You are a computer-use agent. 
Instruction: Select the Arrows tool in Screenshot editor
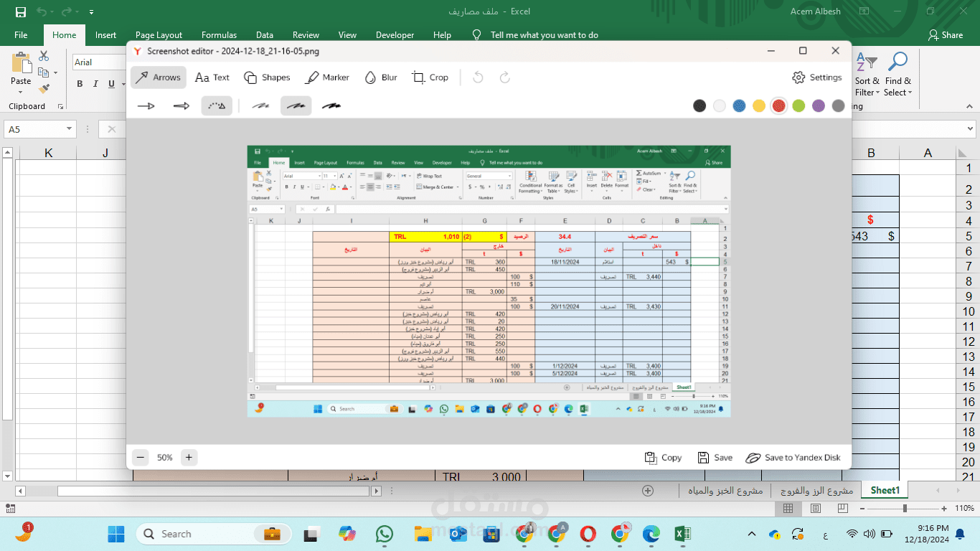point(159,77)
